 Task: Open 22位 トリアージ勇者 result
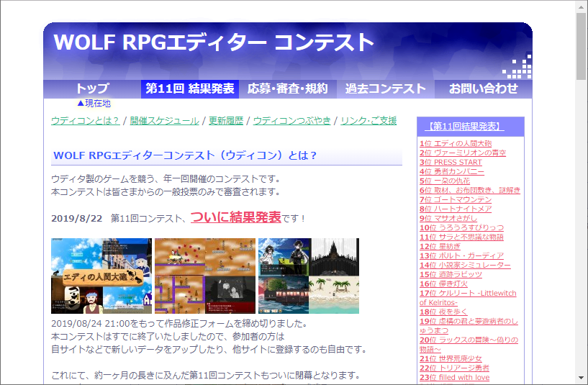tap(454, 368)
